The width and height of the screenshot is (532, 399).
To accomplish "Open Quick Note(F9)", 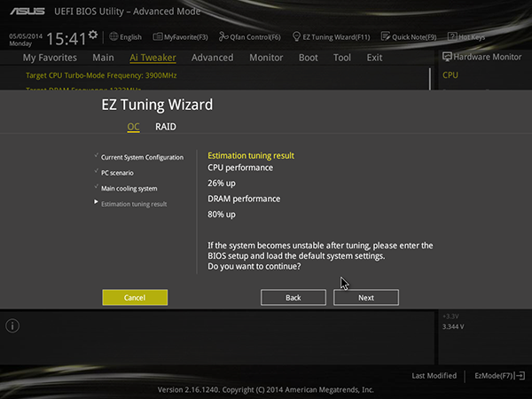I will coord(409,36).
